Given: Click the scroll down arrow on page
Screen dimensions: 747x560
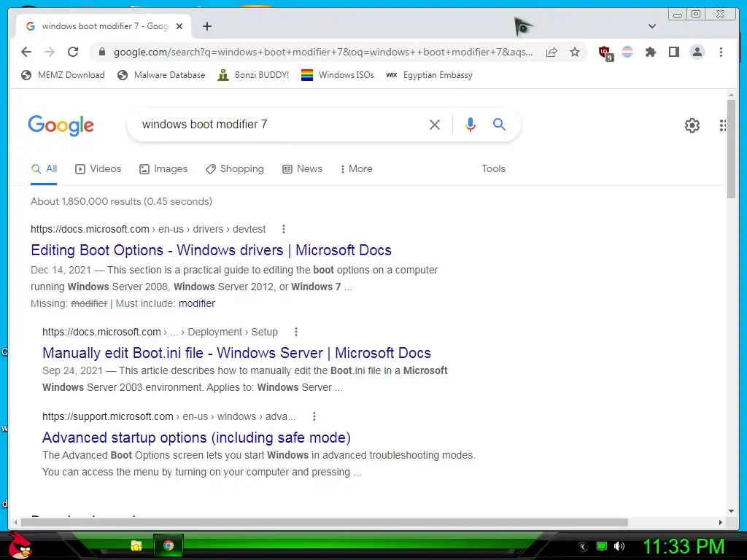Looking at the screenshot, I should 731,511.
